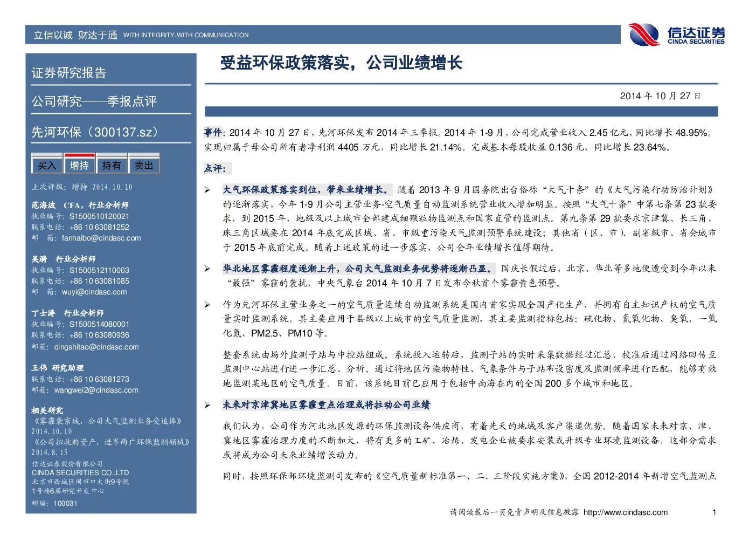Click related report 《雾霾袭京城，公司大气监测业务受追捧》
This screenshot has width=756, height=535.
click(x=107, y=421)
